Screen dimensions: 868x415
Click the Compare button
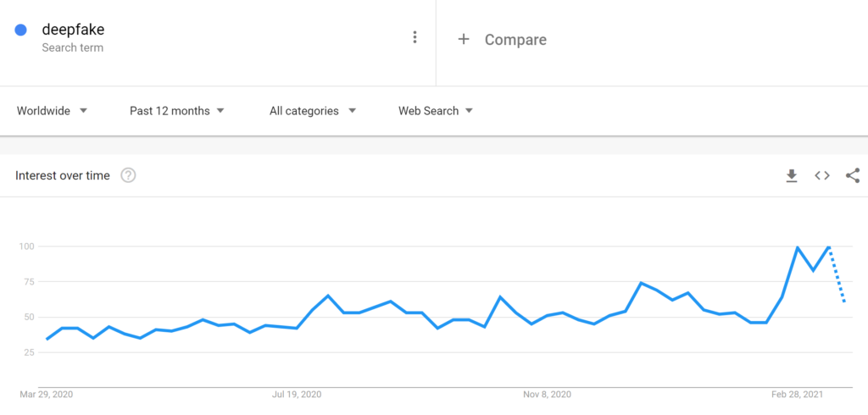coord(502,40)
